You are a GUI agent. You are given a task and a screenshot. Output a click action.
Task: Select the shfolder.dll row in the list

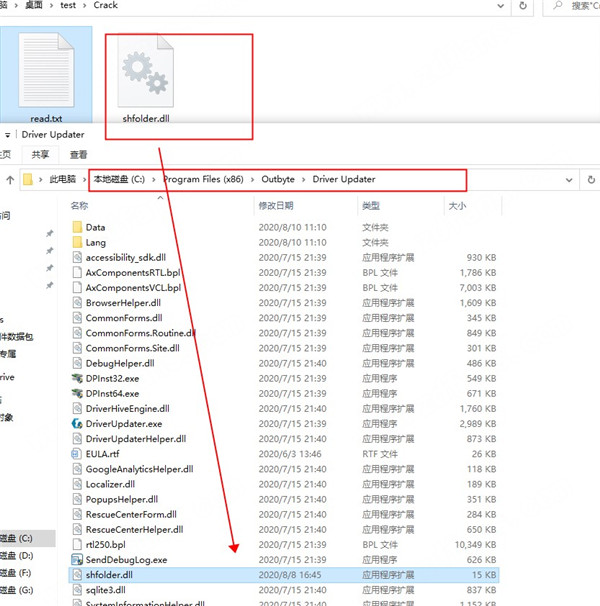[x=284, y=575]
